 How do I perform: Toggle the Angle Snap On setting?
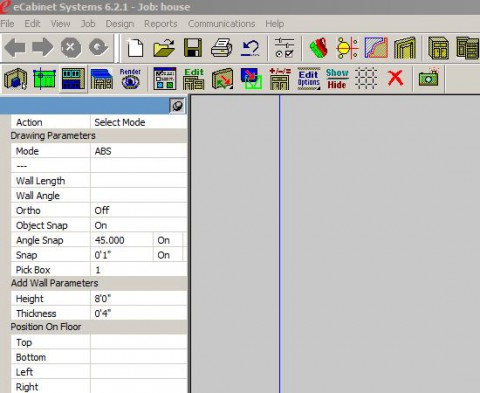167,240
